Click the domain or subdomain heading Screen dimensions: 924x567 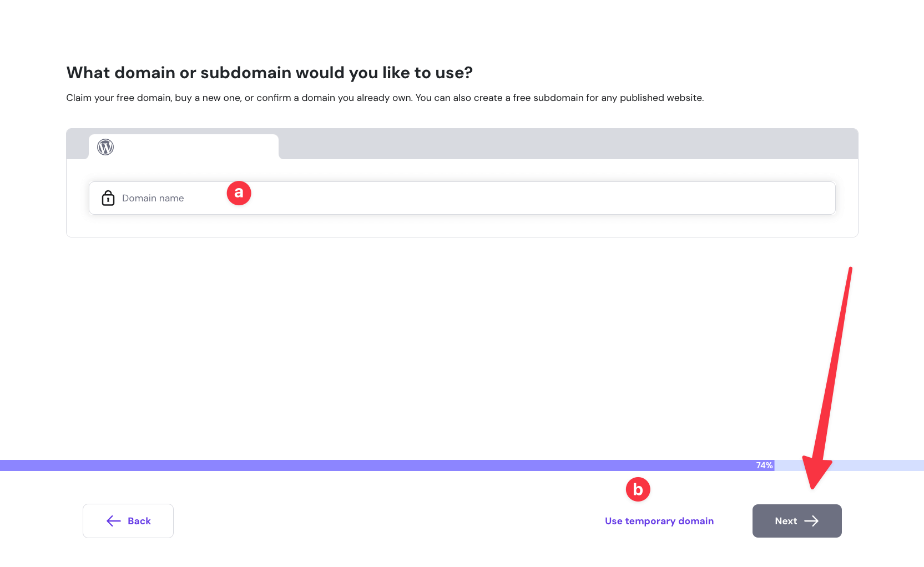pyautogui.click(x=269, y=73)
